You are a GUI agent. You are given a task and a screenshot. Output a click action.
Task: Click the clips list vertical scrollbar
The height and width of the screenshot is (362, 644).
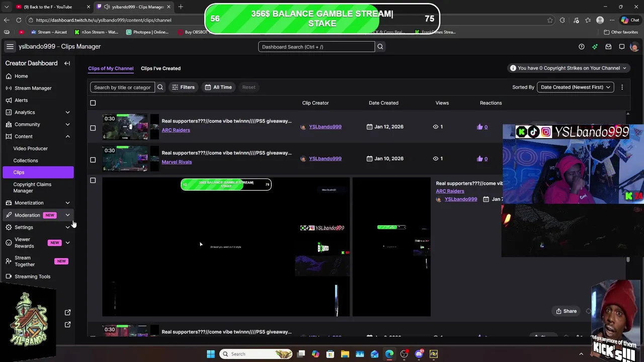point(628,259)
